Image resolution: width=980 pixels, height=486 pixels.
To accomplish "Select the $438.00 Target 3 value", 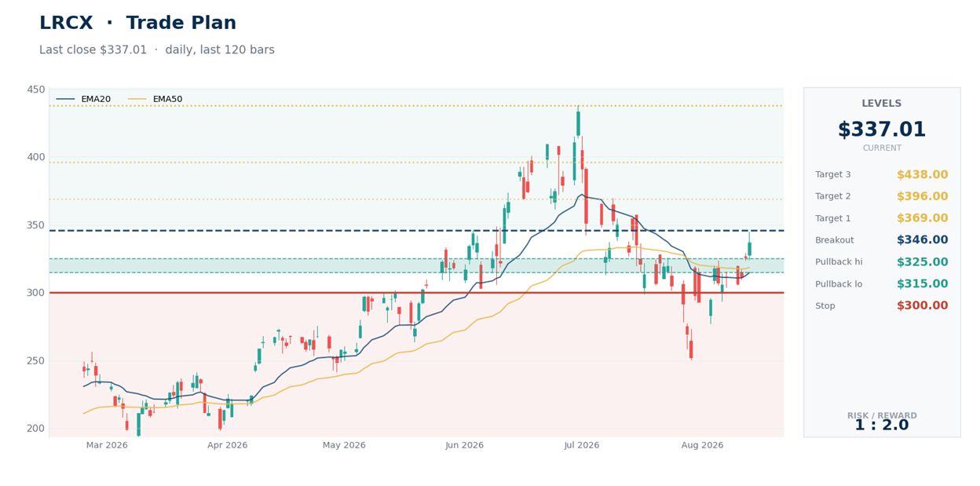I will 922,175.
